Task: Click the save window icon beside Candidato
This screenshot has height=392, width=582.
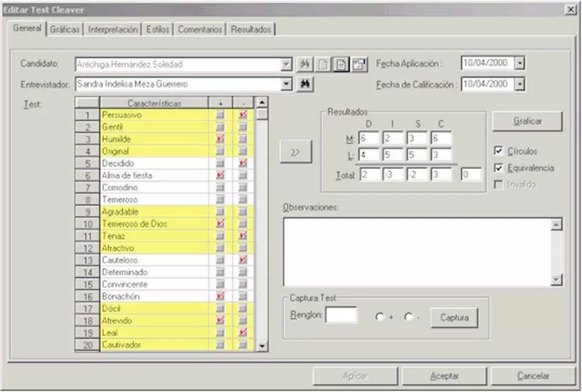Action: click(359, 64)
